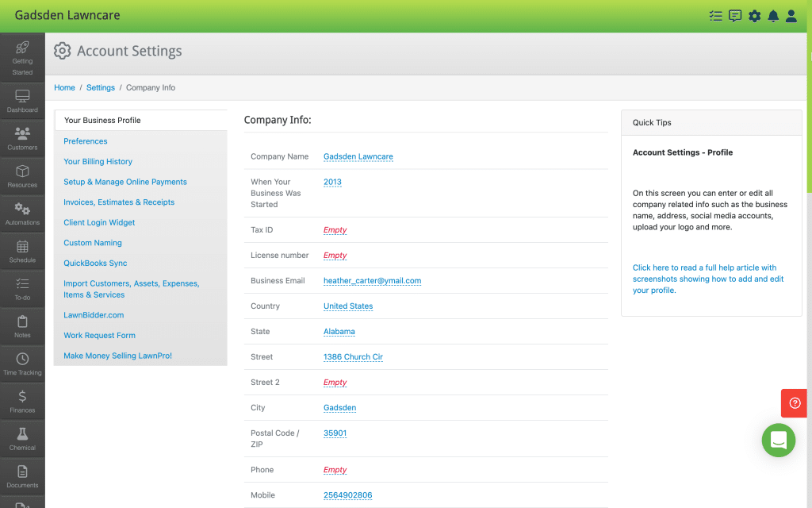Open the settings gear in top bar
Screen dimensions: 812x508
[754, 15]
